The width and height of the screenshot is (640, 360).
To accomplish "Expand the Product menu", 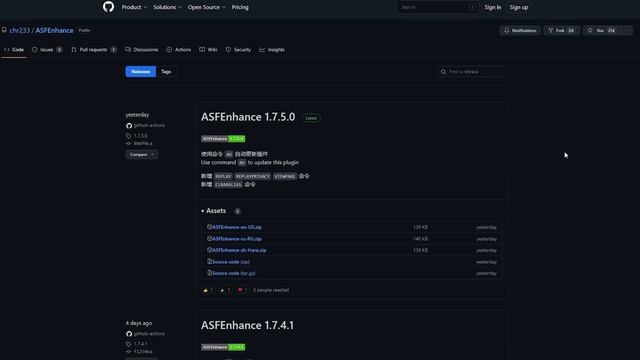I will tap(134, 7).
